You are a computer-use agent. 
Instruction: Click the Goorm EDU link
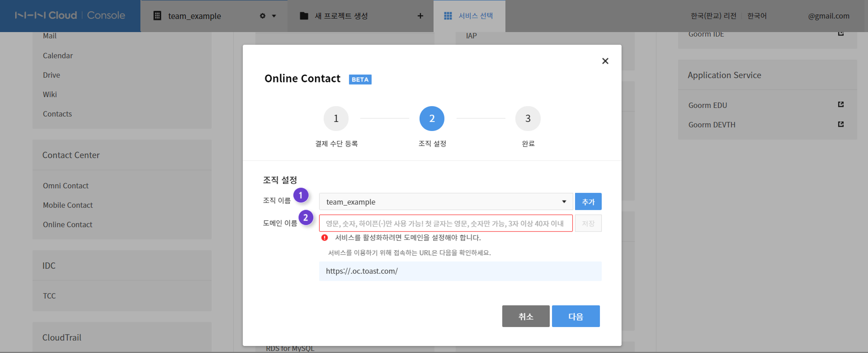(707, 105)
